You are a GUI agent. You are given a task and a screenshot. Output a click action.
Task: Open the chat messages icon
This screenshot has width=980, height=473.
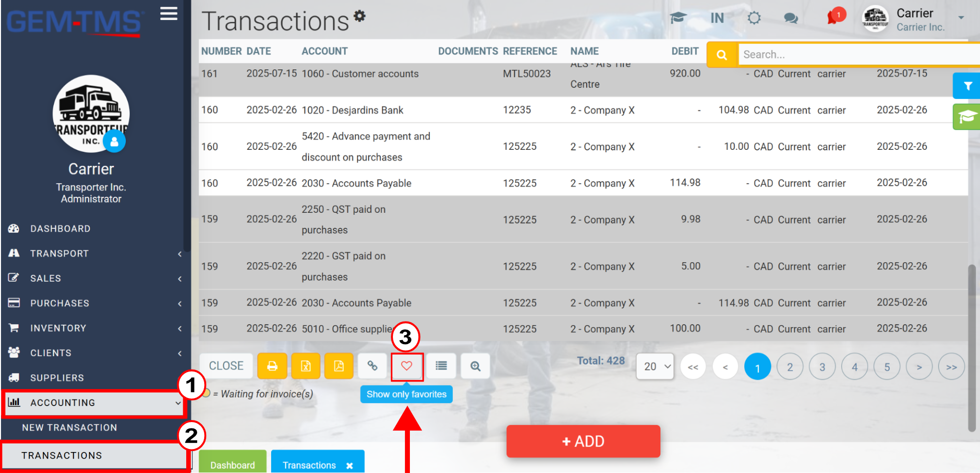tap(791, 18)
